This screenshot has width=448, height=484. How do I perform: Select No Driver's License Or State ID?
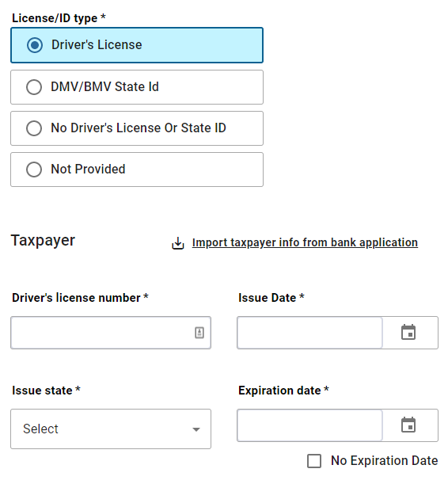point(137,128)
